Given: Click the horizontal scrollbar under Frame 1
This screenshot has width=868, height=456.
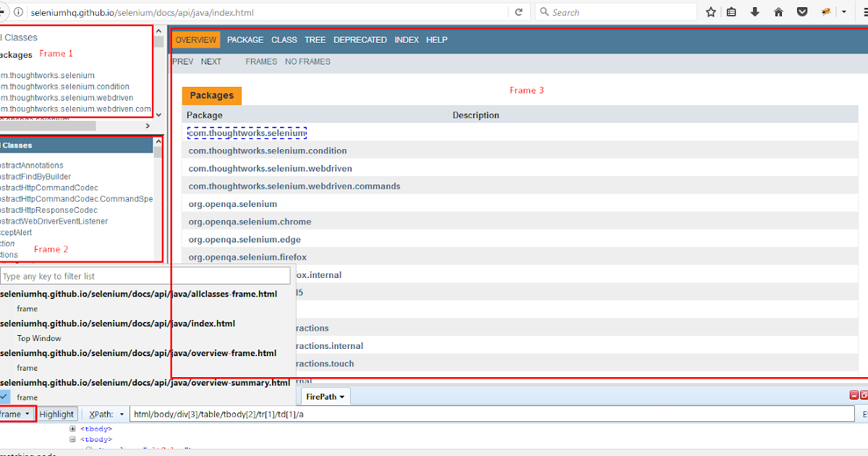Looking at the screenshot, I should pyautogui.click(x=47, y=124).
